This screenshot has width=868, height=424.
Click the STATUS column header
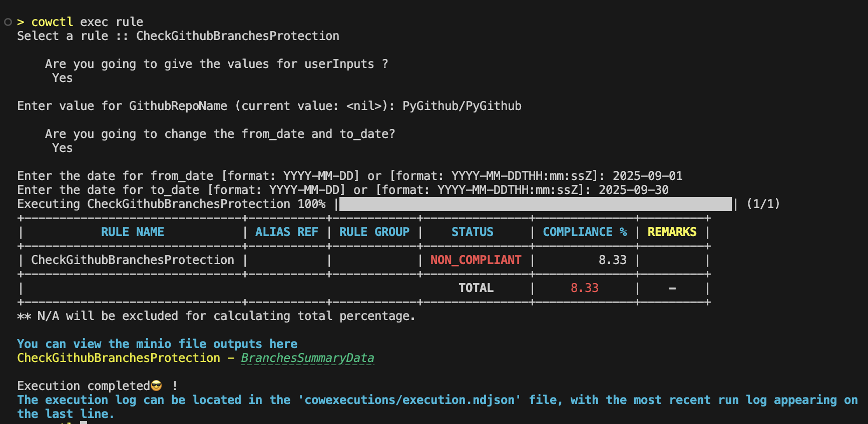coord(472,232)
